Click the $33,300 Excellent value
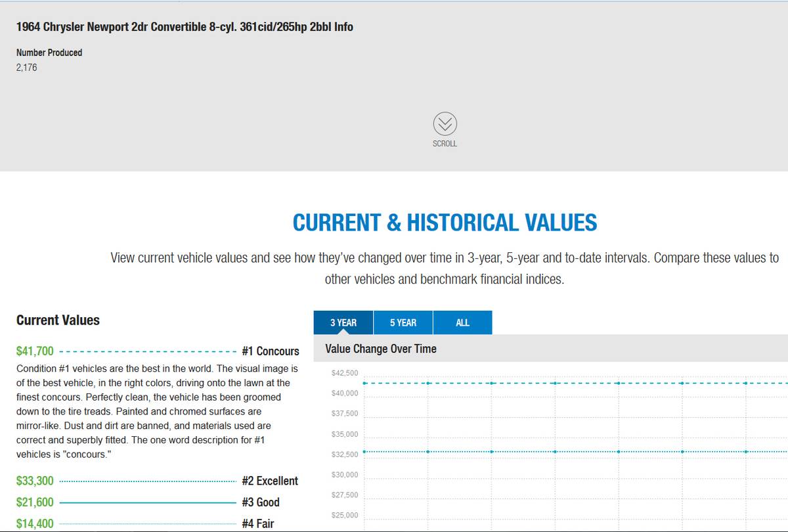The width and height of the screenshot is (788, 532). coord(35,481)
